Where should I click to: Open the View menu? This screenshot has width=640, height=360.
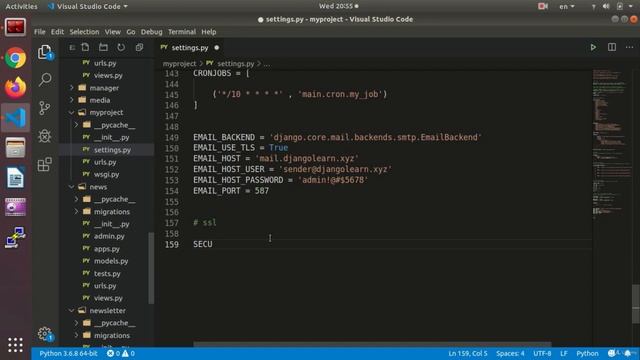tap(112, 31)
